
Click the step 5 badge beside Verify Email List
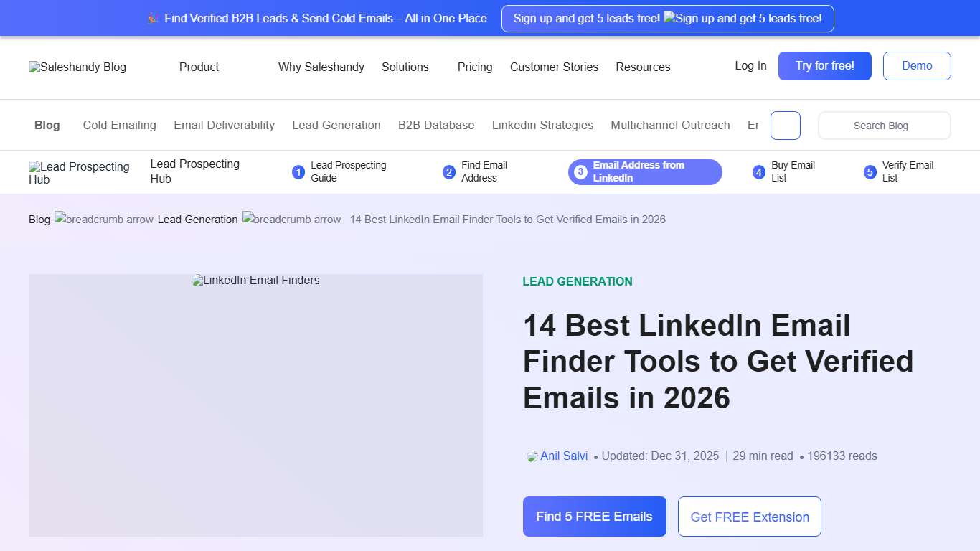pyautogui.click(x=869, y=172)
